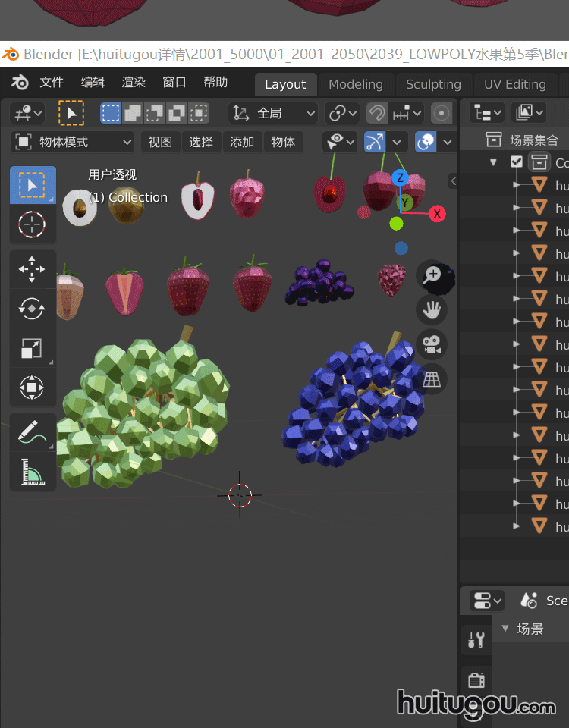
Task: Switch orthographic/perspective with the grid icon
Action: (x=432, y=379)
